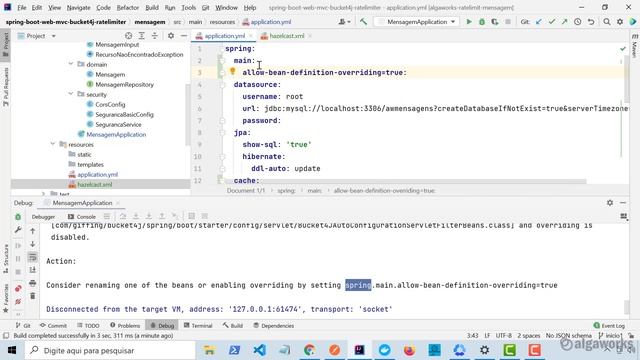This screenshot has height=360, width=640.
Task: Toggle soft-wrap in debug console
Action: 33,257
